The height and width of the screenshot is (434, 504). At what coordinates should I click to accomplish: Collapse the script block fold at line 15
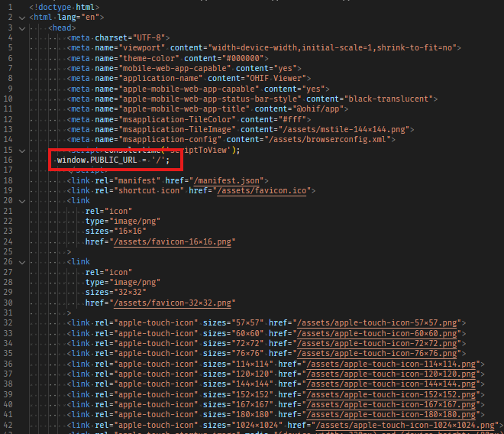(22, 151)
